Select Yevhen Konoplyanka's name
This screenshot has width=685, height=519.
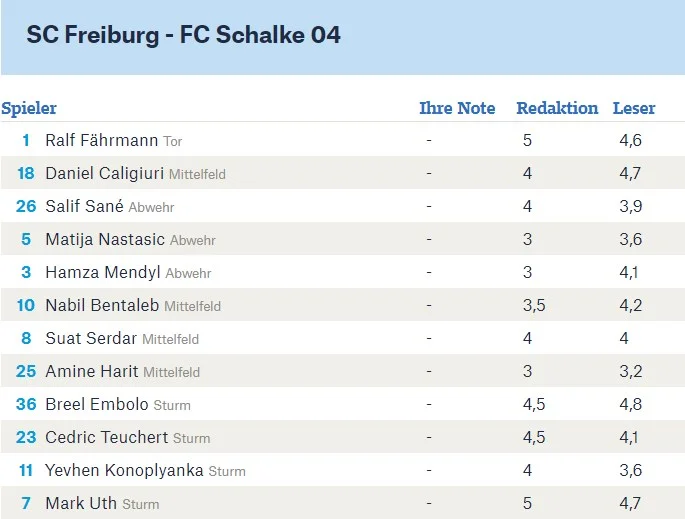[124, 470]
